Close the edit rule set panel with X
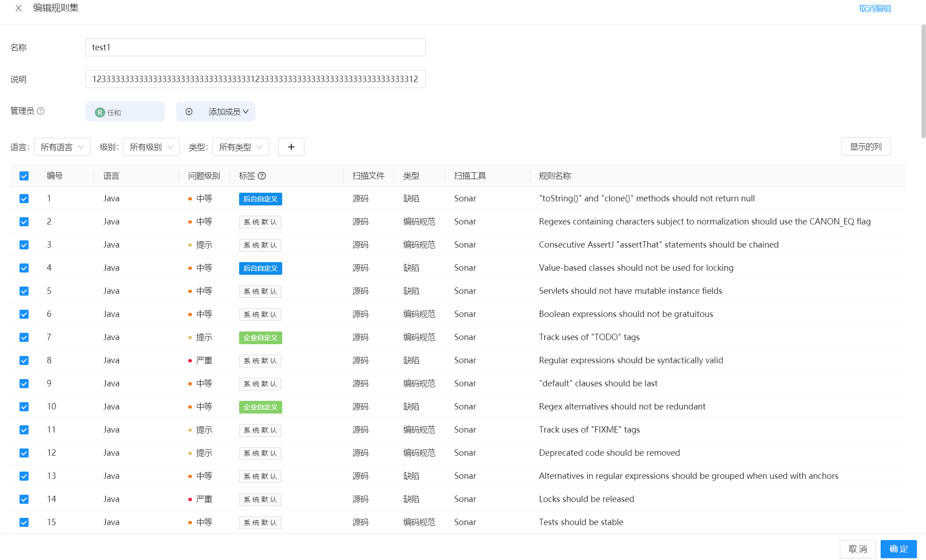 [x=19, y=8]
